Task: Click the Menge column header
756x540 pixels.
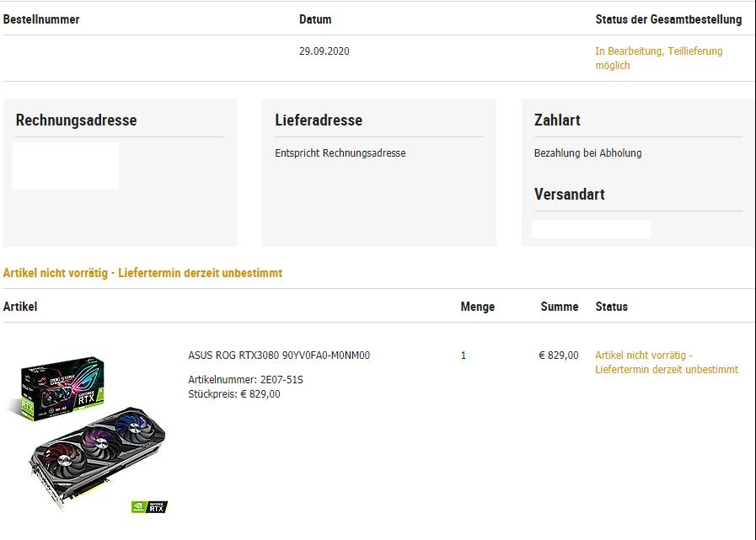Action: click(x=477, y=307)
